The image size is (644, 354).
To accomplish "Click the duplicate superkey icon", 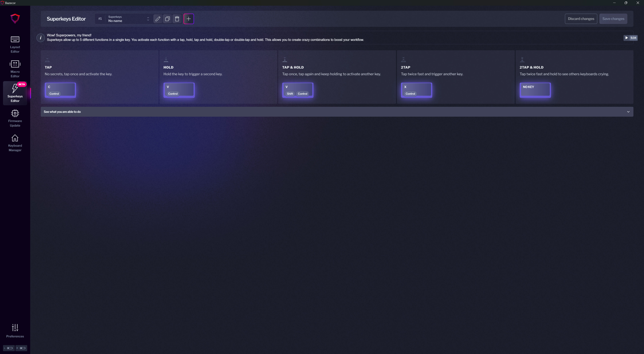I will pos(167,19).
